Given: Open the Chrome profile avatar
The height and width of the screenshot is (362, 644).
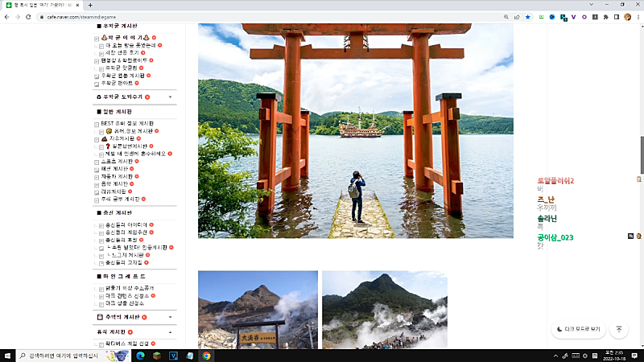Looking at the screenshot, I should coord(627,16).
